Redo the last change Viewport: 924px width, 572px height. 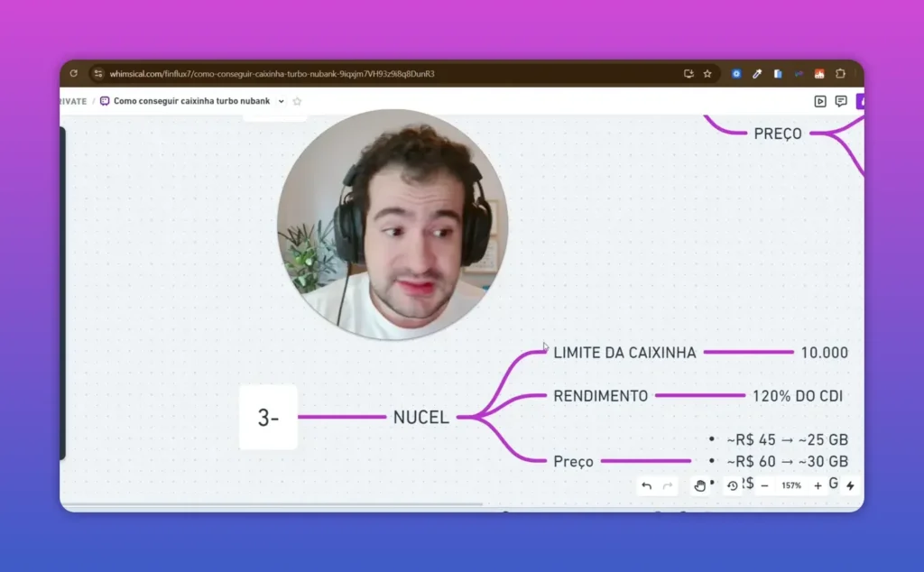(667, 484)
